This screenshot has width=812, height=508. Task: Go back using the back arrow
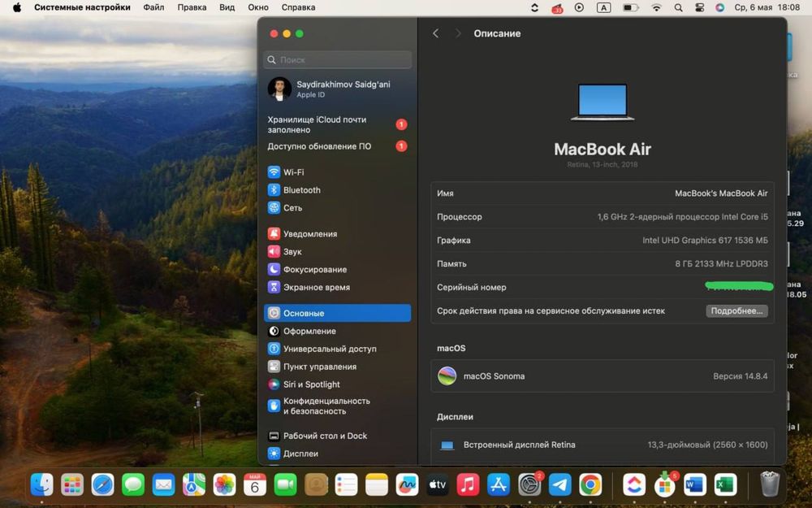pos(435,33)
